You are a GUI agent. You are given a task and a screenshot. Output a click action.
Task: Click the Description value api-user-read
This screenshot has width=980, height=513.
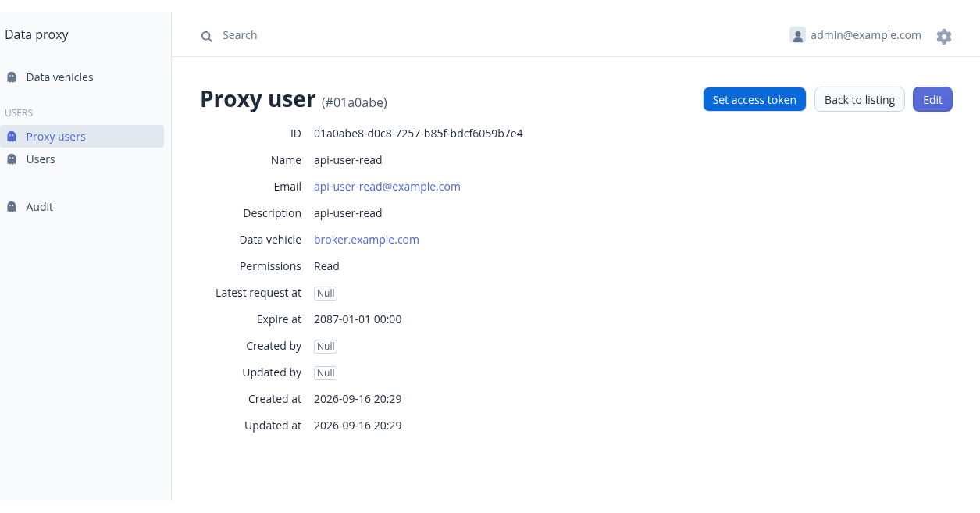348,213
